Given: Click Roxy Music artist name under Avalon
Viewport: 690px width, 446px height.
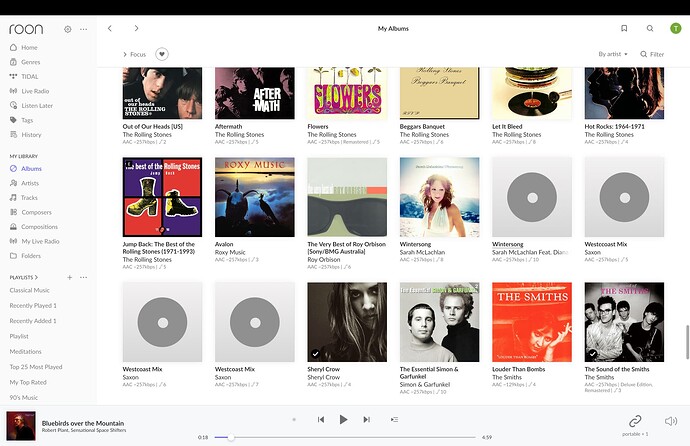Looking at the screenshot, I should 230,252.
